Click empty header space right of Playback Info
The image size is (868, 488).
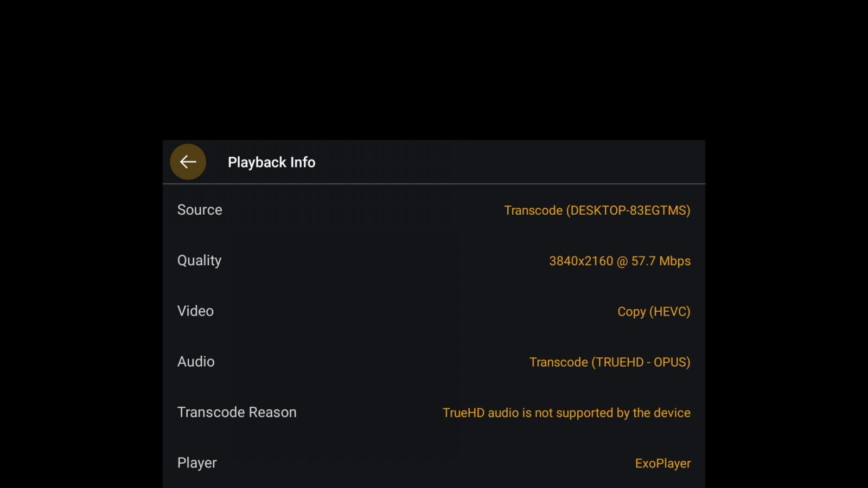click(510, 162)
